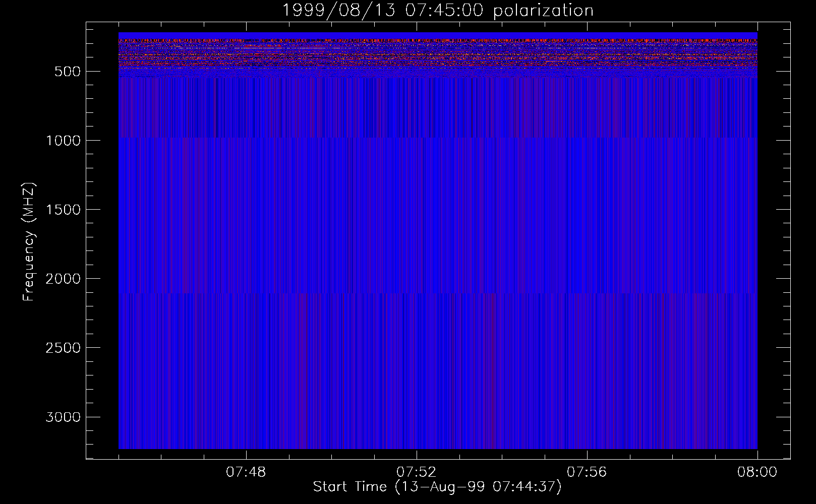816x504 pixels.
Task: Click the plot title with date 1999/08/13
Action: coord(437,11)
